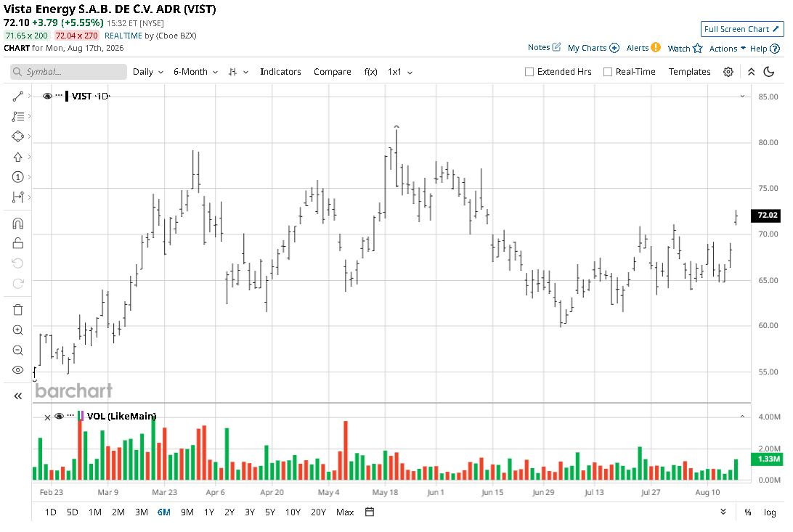Collapse the left drawing toolbar
The height and width of the screenshot is (532, 793).
tap(17, 396)
